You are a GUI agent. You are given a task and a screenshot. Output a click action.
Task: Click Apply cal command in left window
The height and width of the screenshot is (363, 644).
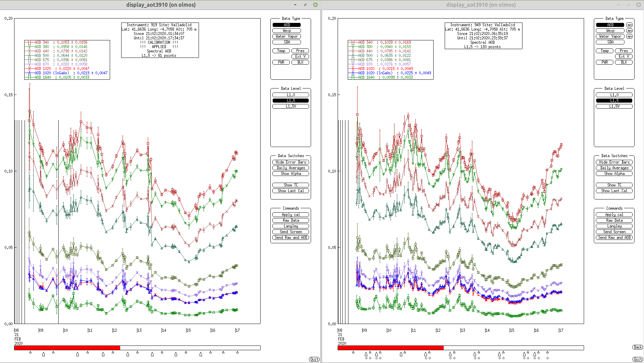click(x=291, y=215)
